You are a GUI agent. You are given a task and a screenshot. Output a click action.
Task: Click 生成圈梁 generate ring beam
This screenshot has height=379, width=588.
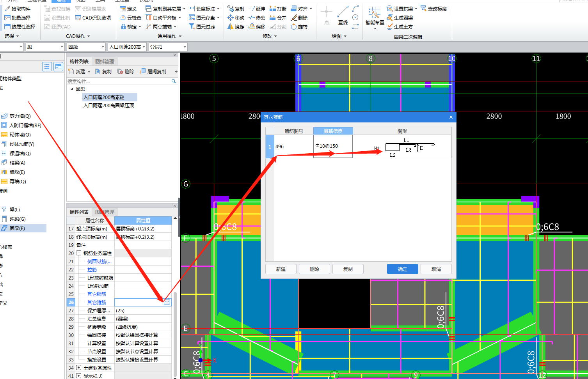tap(400, 18)
